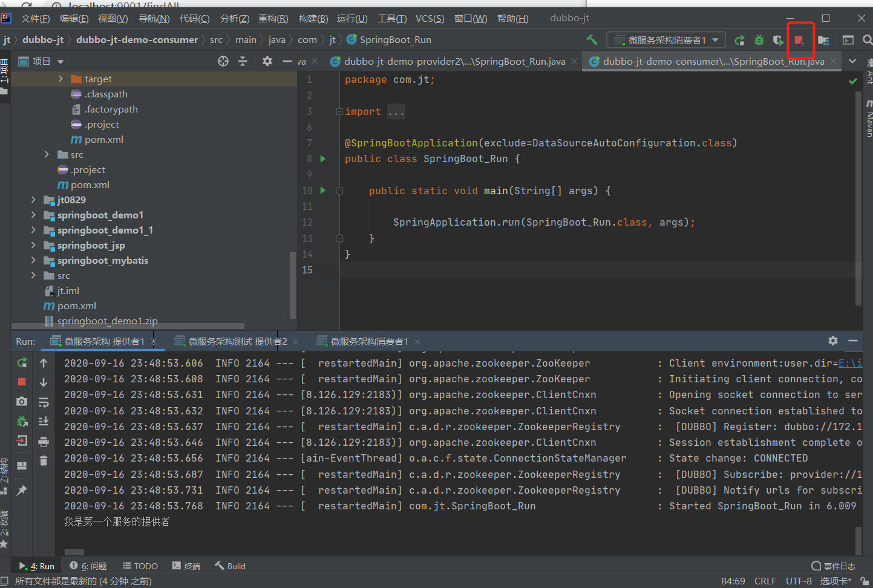Toggle pin tab in Run panel
Image resolution: width=873 pixels, height=588 pixels.
[22, 490]
